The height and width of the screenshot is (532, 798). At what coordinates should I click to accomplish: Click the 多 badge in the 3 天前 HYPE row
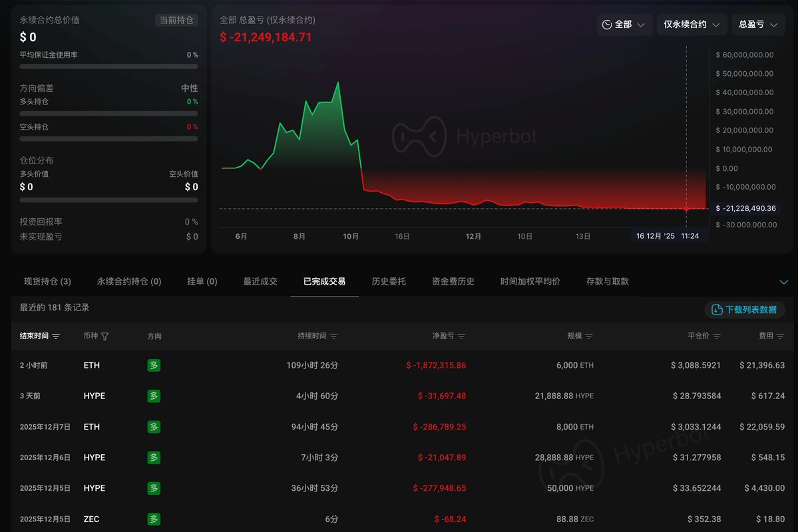pos(154,396)
